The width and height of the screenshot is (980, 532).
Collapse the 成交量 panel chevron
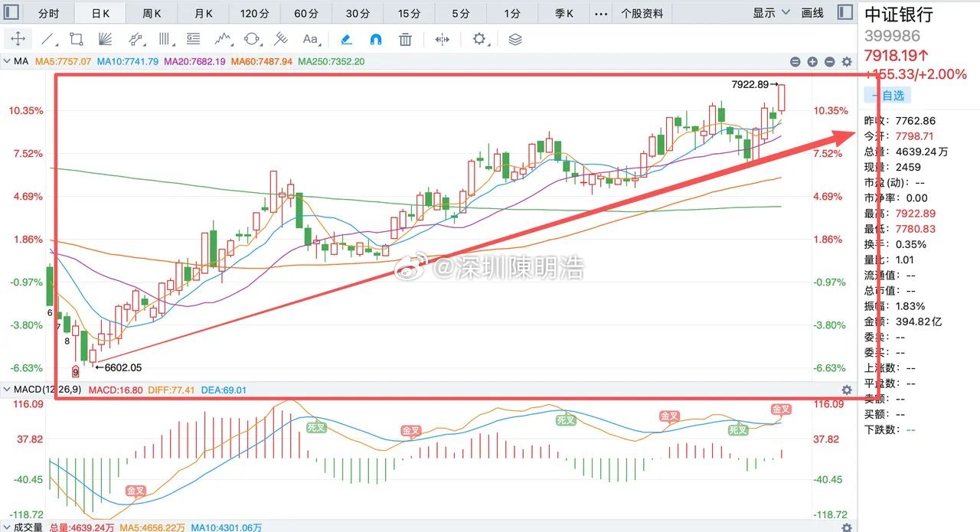[x=7, y=527]
